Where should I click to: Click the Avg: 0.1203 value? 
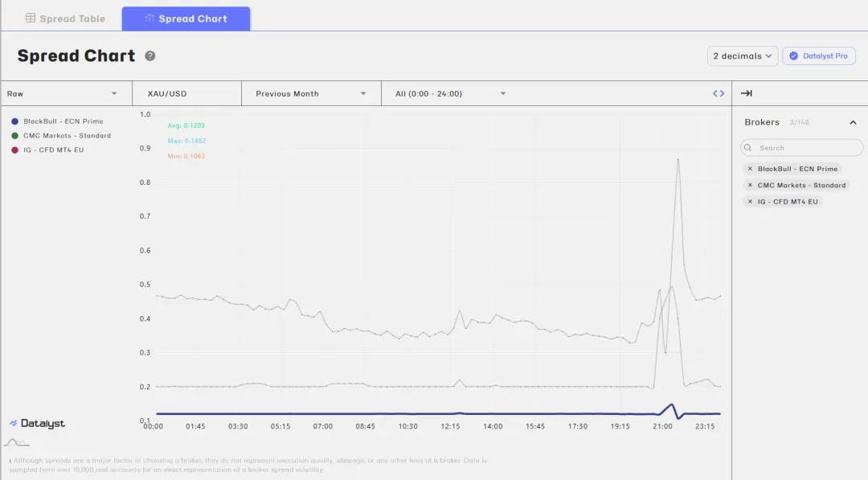tap(186, 125)
